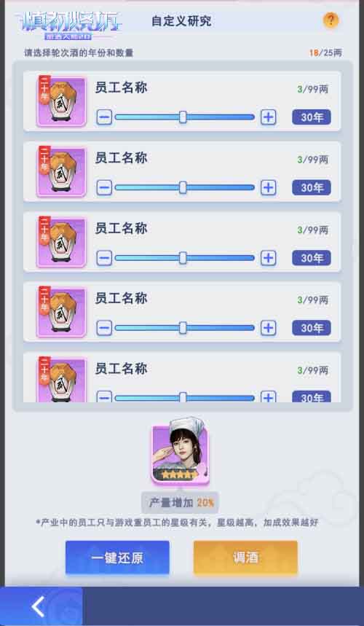Open the 30年 year selector in first row
This screenshot has width=364, height=626.
[312, 117]
